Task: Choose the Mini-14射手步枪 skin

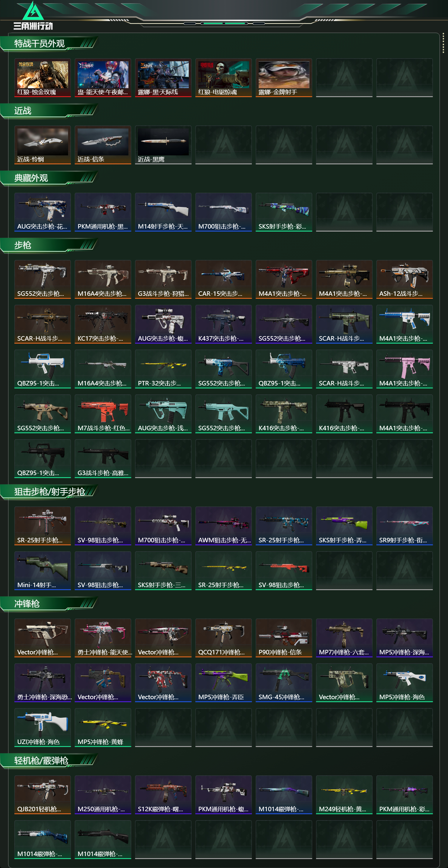Action: (42, 571)
